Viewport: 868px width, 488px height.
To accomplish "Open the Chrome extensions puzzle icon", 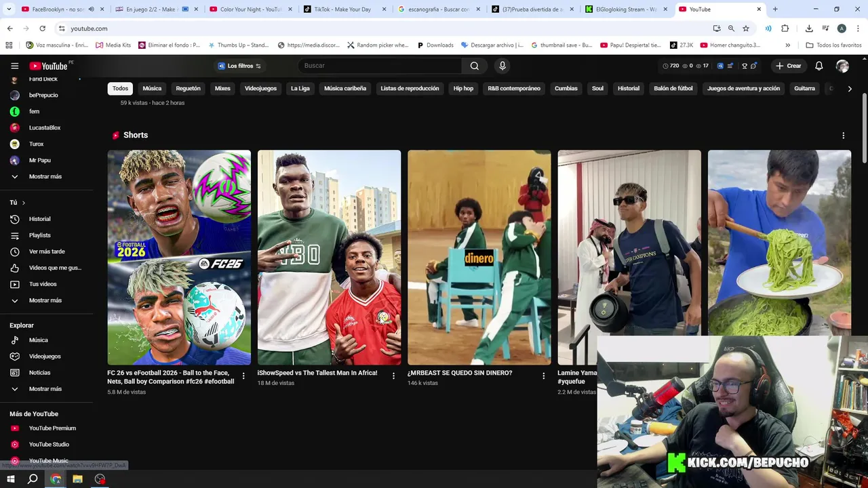I will (785, 28).
